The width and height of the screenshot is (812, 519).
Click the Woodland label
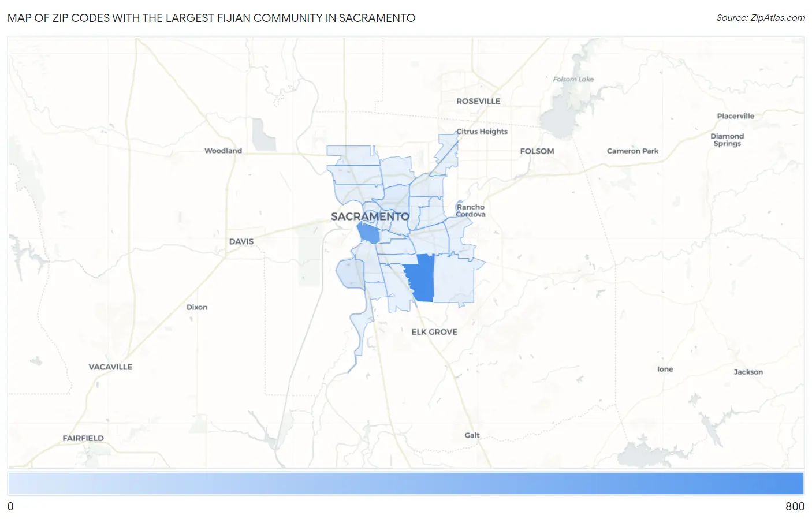click(x=223, y=151)
